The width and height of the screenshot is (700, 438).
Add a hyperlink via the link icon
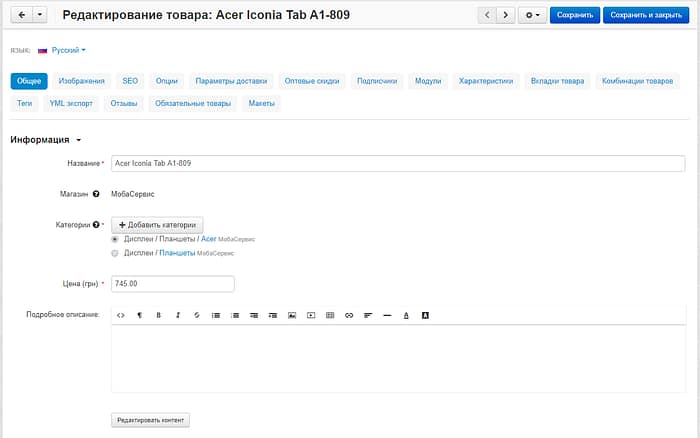pyautogui.click(x=349, y=315)
